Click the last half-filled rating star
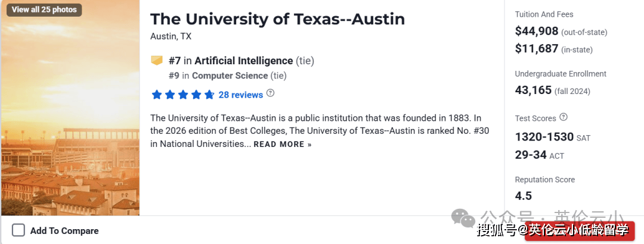The image size is (644, 244). [x=209, y=95]
